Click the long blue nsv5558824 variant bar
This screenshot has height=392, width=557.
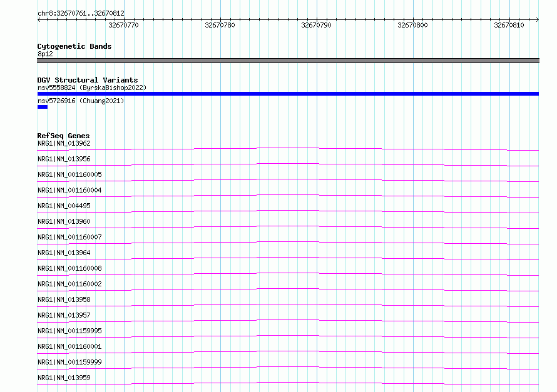coord(288,94)
